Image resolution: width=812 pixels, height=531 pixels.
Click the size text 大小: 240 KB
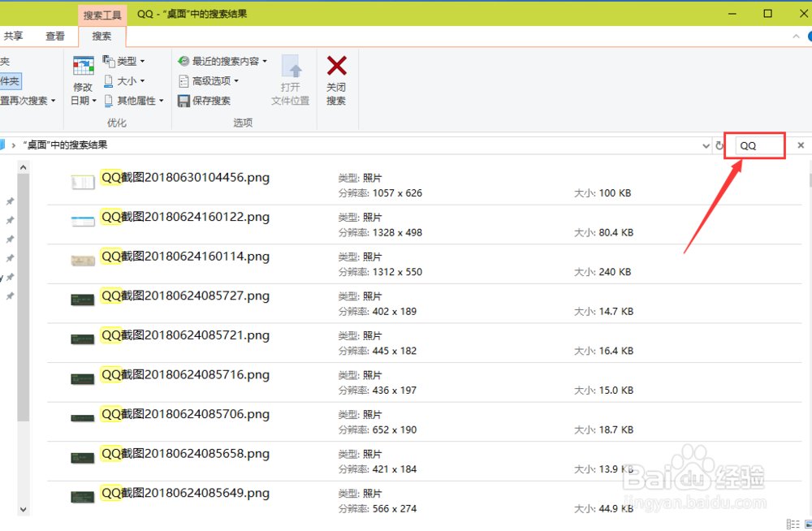(x=603, y=272)
